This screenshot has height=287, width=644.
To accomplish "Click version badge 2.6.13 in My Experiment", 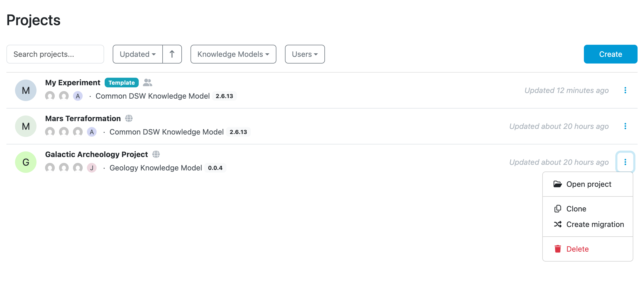I will (224, 96).
